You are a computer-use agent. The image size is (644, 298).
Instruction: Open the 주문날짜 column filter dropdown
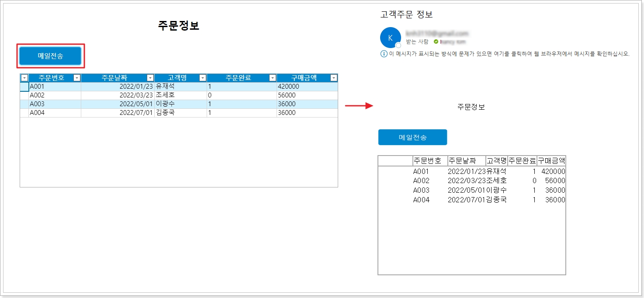150,78
